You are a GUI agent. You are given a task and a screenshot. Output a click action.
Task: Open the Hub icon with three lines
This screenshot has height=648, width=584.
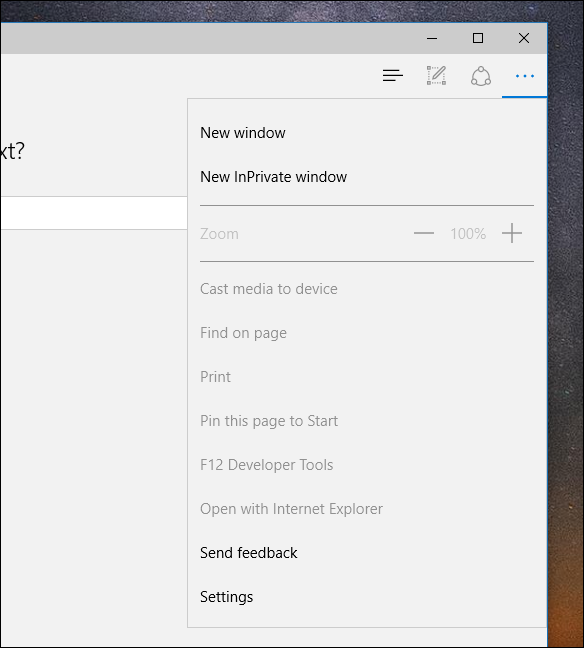393,76
